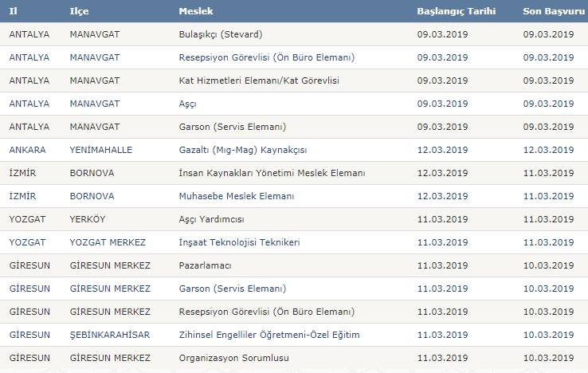588x373 pixels.
Task: Open the Muhasebe Meslek Elemanı listing
Action: 237,196
